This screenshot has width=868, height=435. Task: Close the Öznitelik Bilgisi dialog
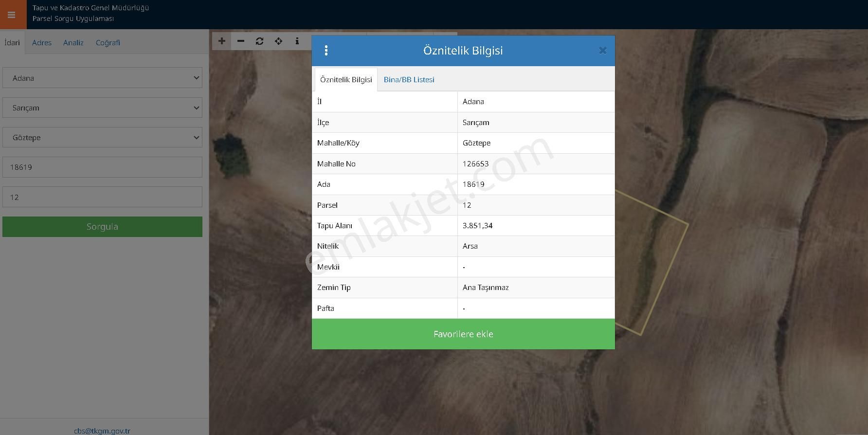coord(603,50)
